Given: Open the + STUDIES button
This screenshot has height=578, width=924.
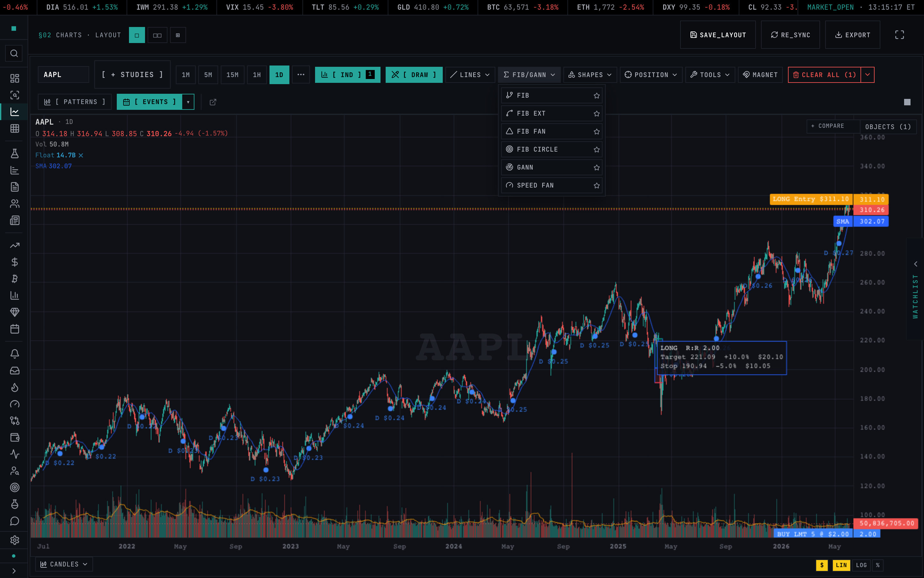Looking at the screenshot, I should click(x=133, y=75).
